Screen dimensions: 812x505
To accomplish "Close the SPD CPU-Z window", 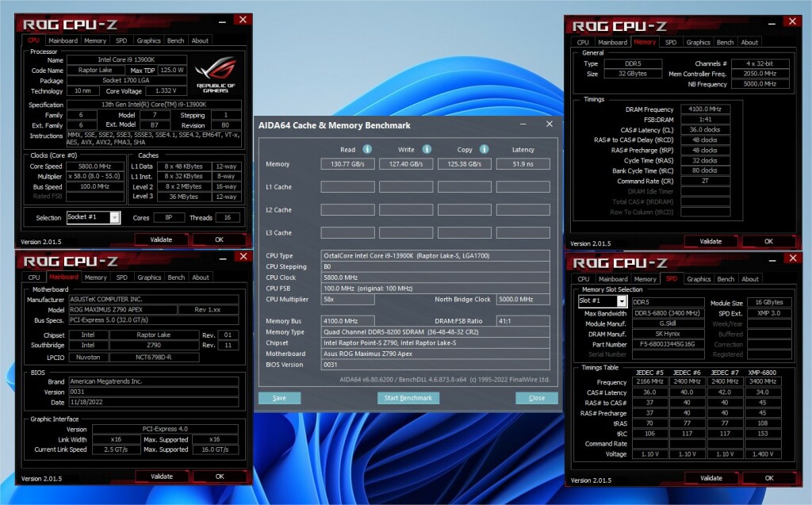I will point(793,258).
